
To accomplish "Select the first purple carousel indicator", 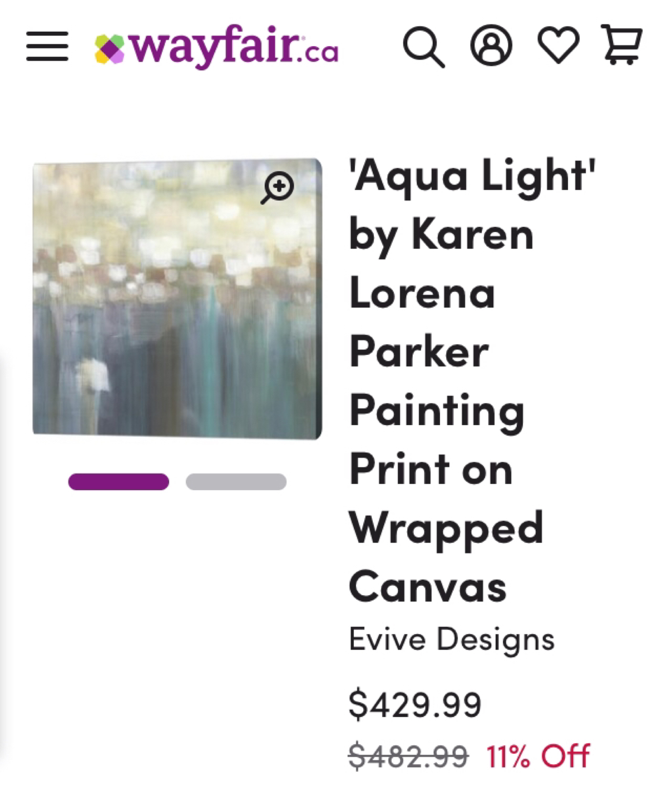I will 118,482.
